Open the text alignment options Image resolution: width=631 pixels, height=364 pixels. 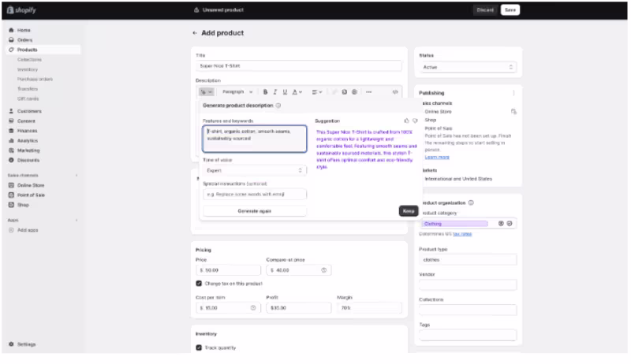point(317,92)
